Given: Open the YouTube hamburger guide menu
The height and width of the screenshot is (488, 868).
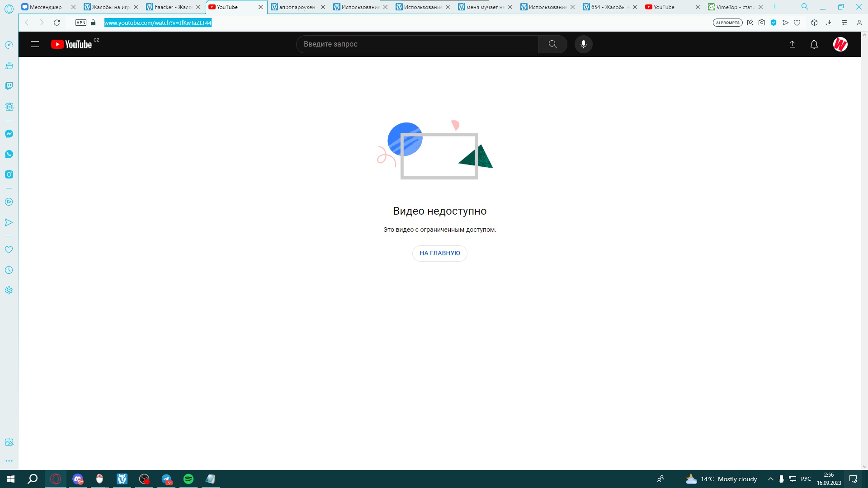Looking at the screenshot, I should 35,44.
